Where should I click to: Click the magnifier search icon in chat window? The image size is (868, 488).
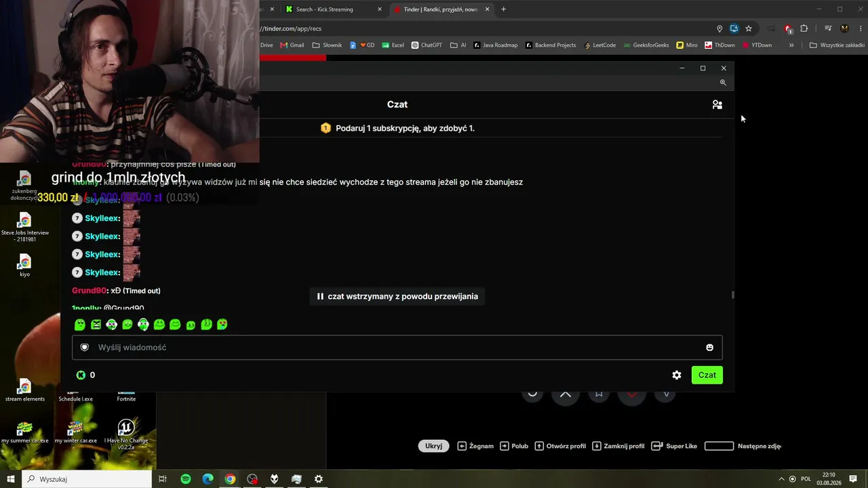[723, 83]
